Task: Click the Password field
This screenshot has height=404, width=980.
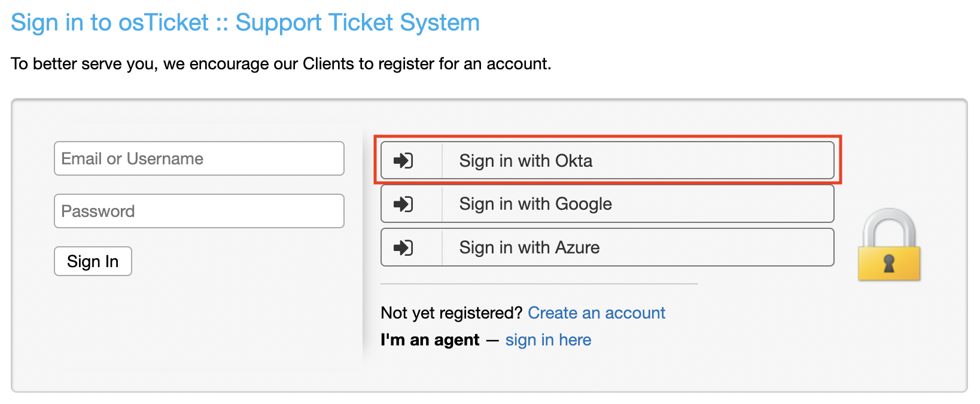Action: [x=199, y=211]
